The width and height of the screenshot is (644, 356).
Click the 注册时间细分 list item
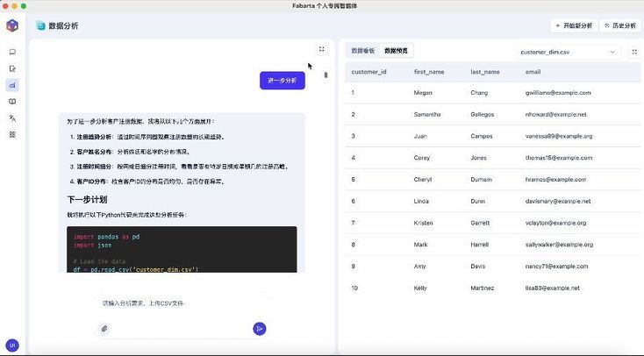(x=180, y=167)
